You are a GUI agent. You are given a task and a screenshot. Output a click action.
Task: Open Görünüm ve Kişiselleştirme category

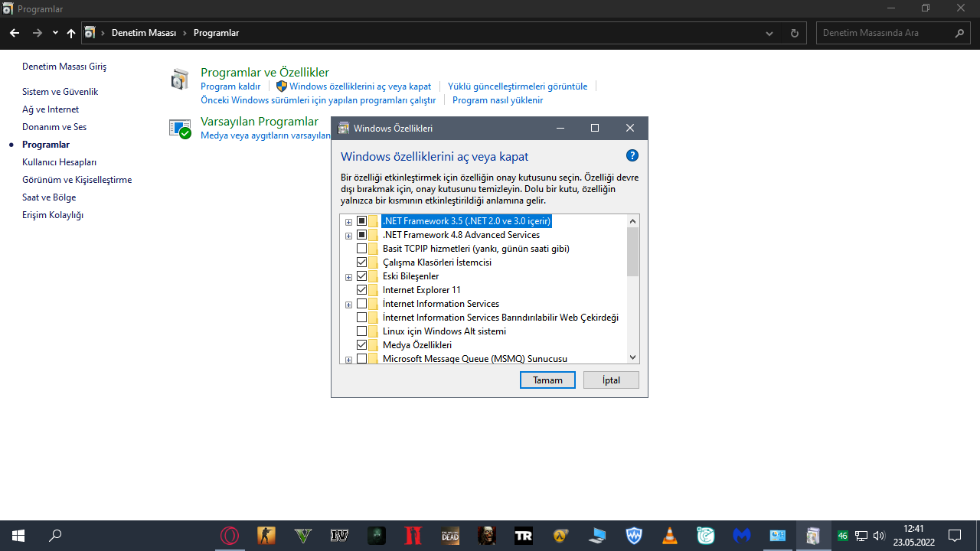(77, 180)
